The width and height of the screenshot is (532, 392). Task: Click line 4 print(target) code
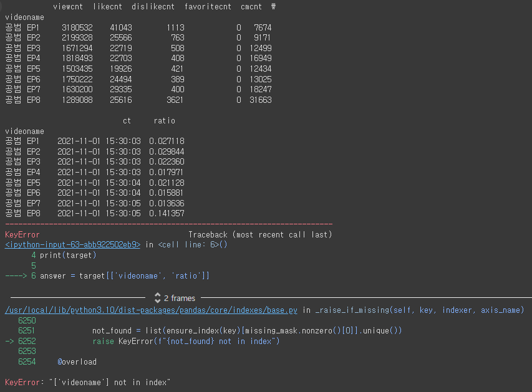(68, 256)
